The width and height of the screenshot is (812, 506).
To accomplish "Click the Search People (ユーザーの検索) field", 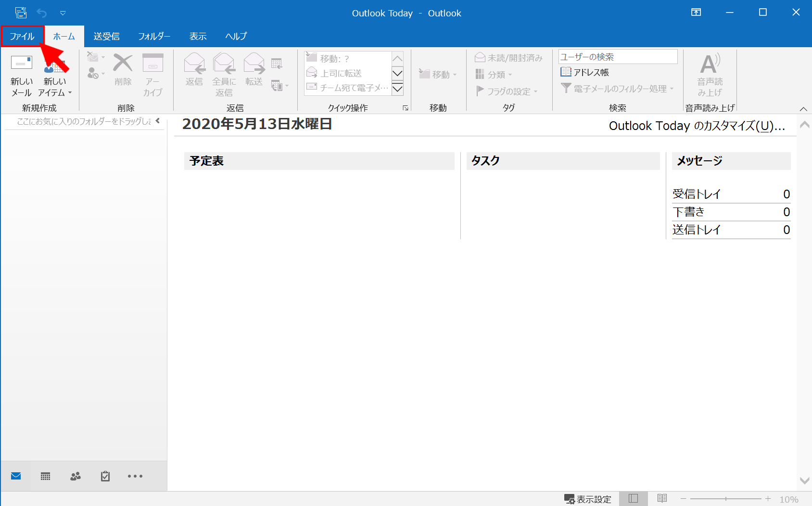I will click(618, 57).
